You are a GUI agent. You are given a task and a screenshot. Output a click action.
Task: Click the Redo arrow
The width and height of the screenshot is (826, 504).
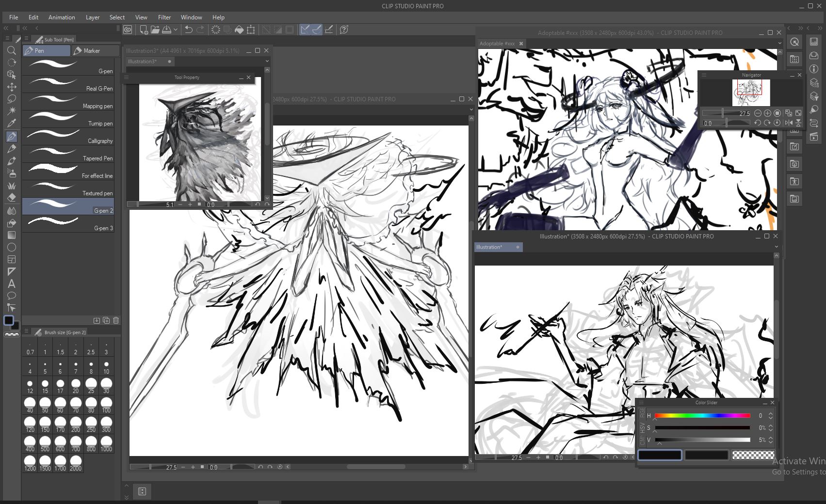pyautogui.click(x=200, y=30)
